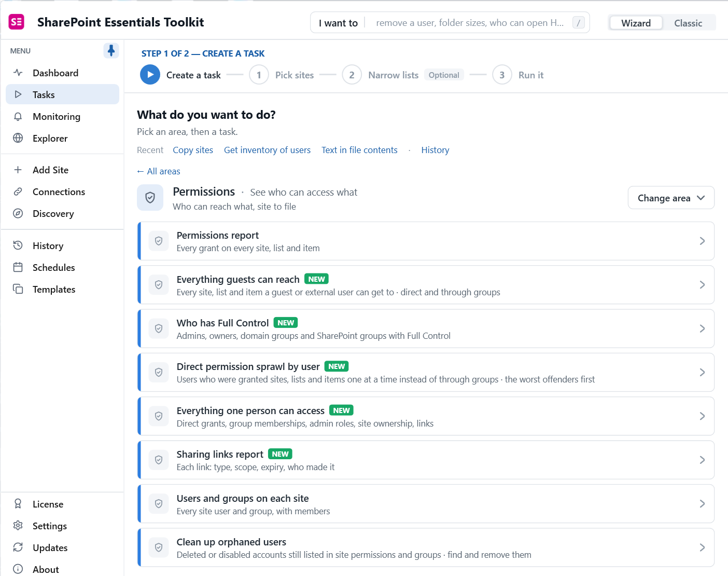Go to the Narrow lists step
This screenshot has width=728, height=576.
(x=403, y=75)
